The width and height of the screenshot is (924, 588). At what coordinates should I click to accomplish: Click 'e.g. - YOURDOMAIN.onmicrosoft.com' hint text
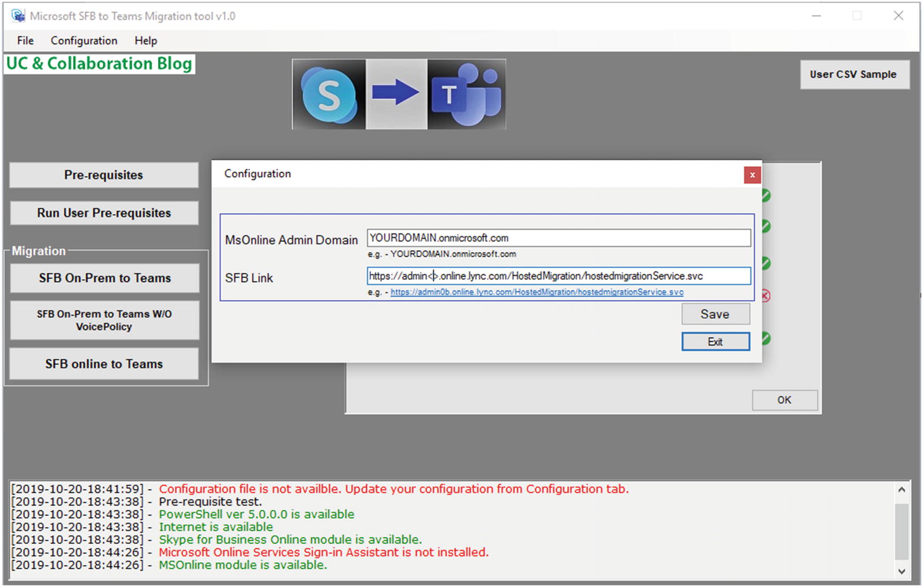tap(442, 254)
